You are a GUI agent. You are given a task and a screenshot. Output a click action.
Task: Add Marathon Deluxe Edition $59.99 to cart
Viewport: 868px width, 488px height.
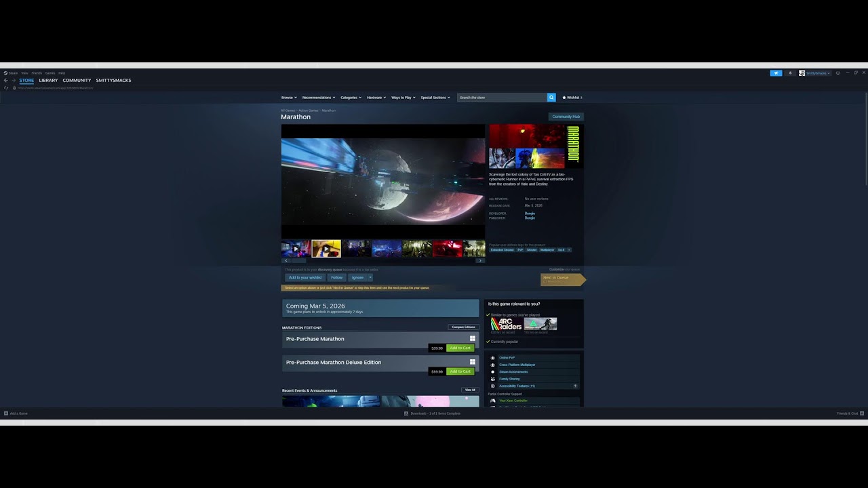pos(460,371)
